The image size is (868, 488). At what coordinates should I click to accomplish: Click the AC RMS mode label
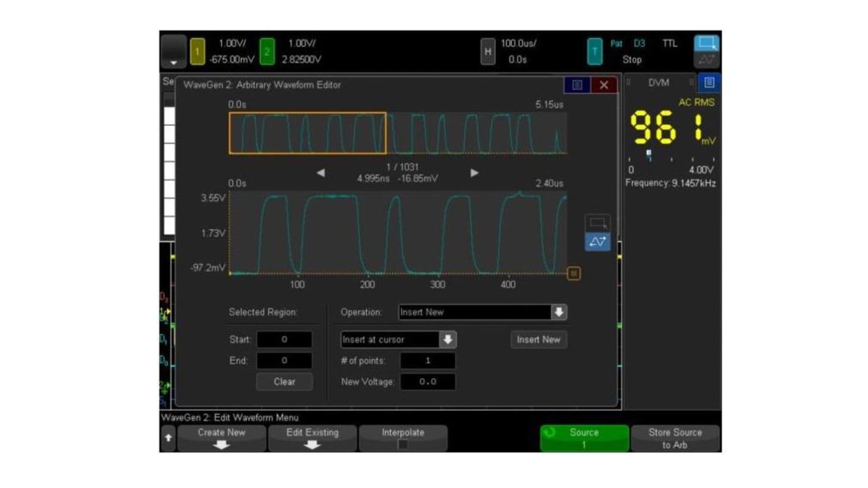696,103
